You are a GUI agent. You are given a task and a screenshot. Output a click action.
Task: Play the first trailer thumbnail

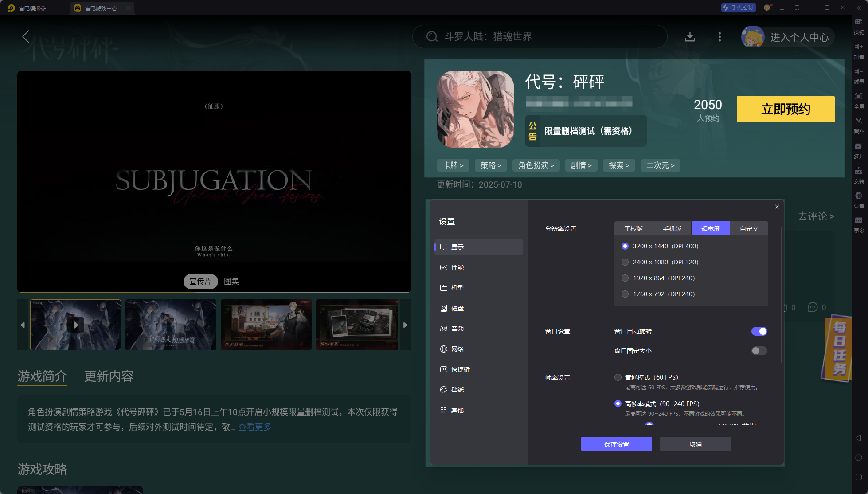[76, 325]
